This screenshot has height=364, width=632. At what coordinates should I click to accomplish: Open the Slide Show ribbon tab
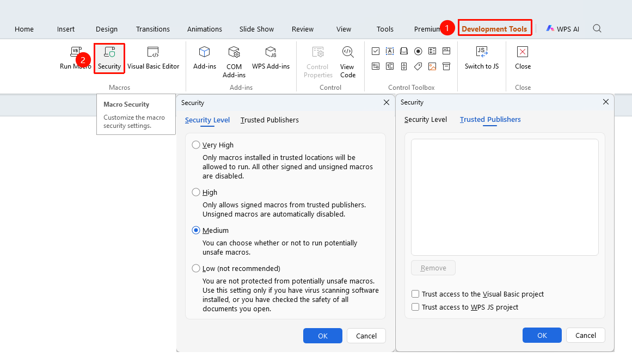[256, 29]
